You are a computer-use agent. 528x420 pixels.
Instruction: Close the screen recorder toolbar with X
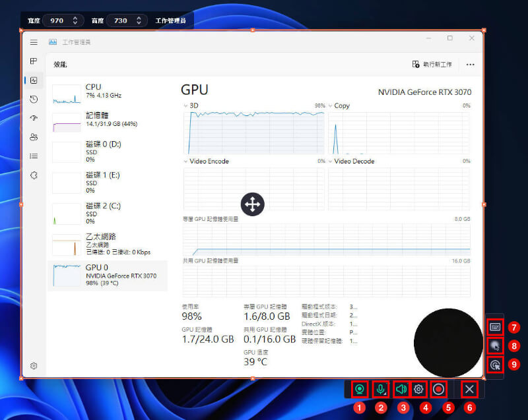(469, 390)
